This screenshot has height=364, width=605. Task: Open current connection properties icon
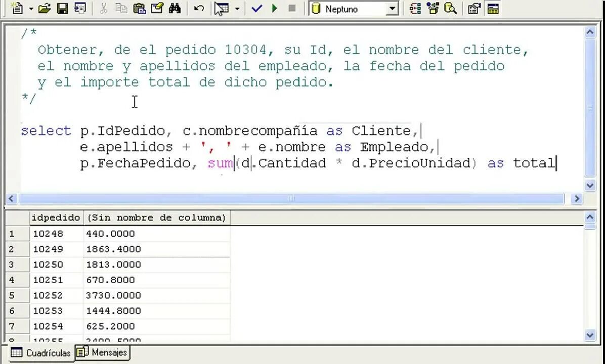pos(473,9)
